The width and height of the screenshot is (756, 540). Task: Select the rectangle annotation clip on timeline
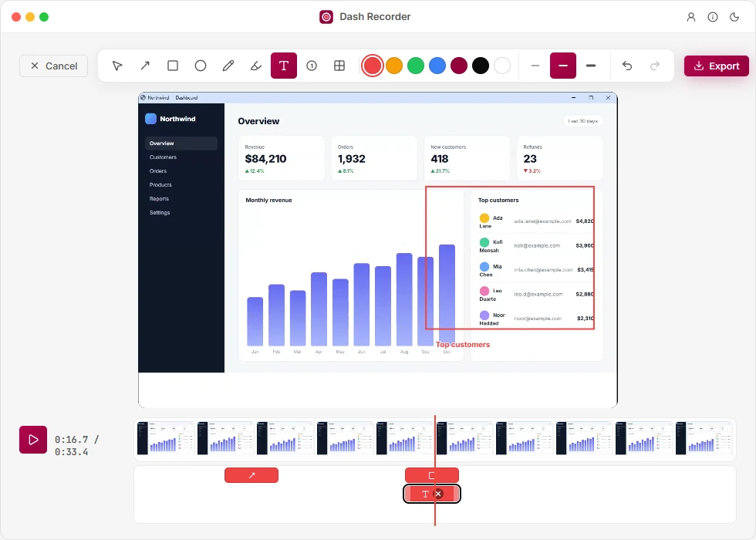(432, 475)
